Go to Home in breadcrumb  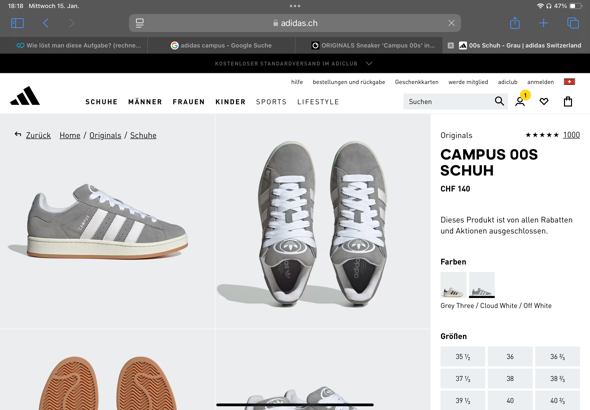click(x=70, y=135)
